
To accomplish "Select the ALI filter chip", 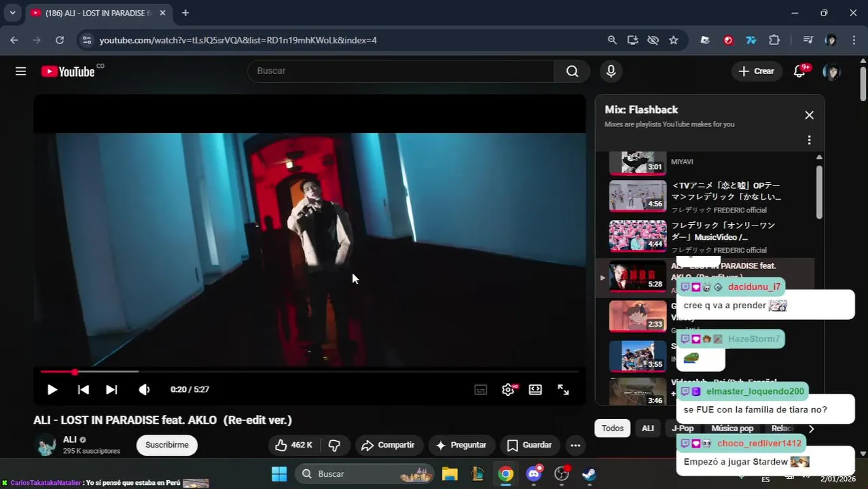I will 648,429.
